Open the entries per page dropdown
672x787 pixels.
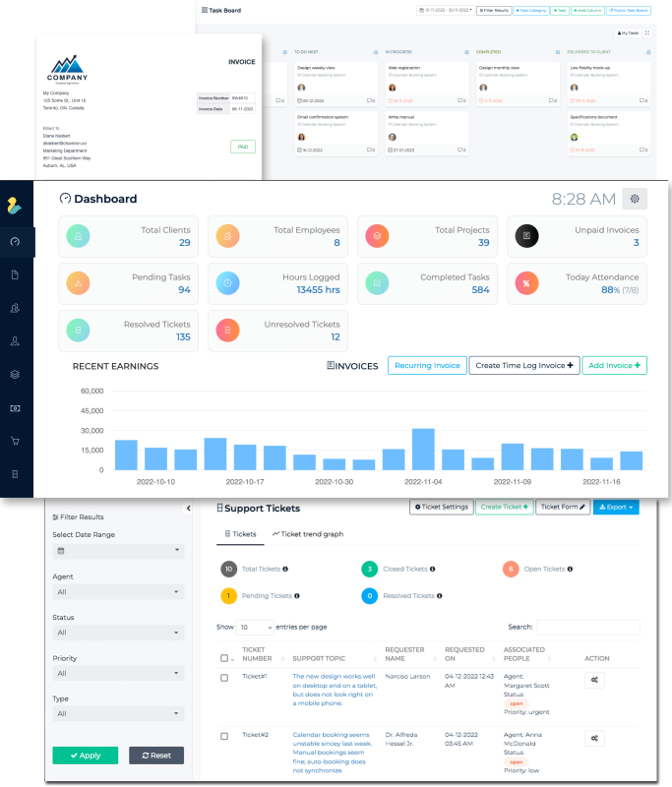coord(255,627)
